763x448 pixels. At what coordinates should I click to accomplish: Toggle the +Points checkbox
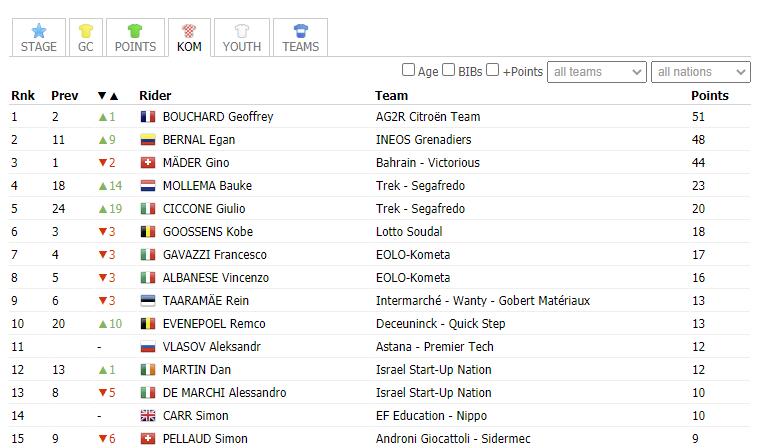pyautogui.click(x=492, y=70)
